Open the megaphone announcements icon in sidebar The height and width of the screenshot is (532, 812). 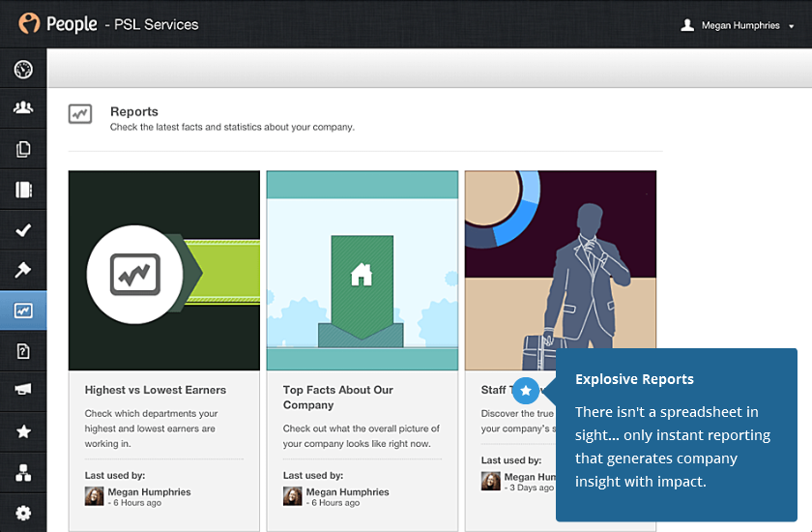pyautogui.click(x=23, y=390)
